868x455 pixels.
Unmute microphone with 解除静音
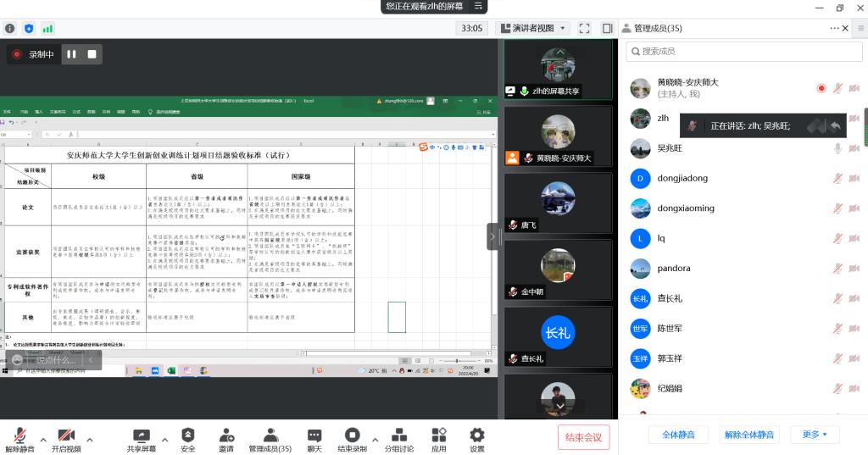(x=19, y=436)
